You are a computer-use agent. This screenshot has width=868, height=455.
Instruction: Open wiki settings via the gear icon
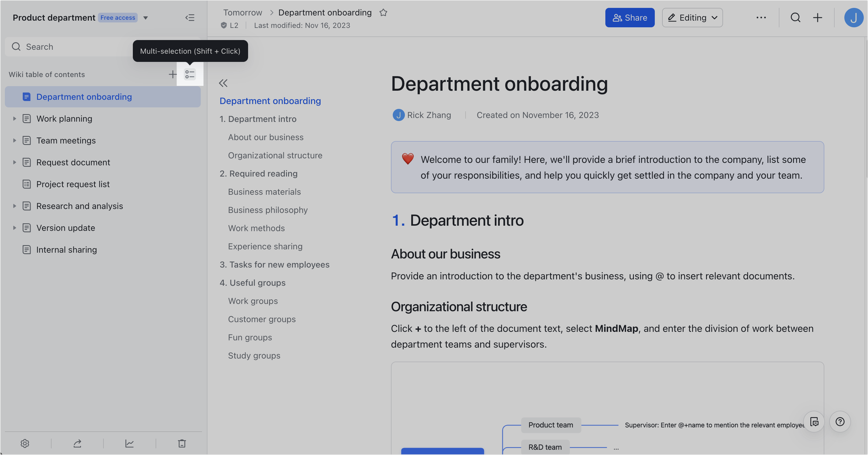(x=25, y=443)
